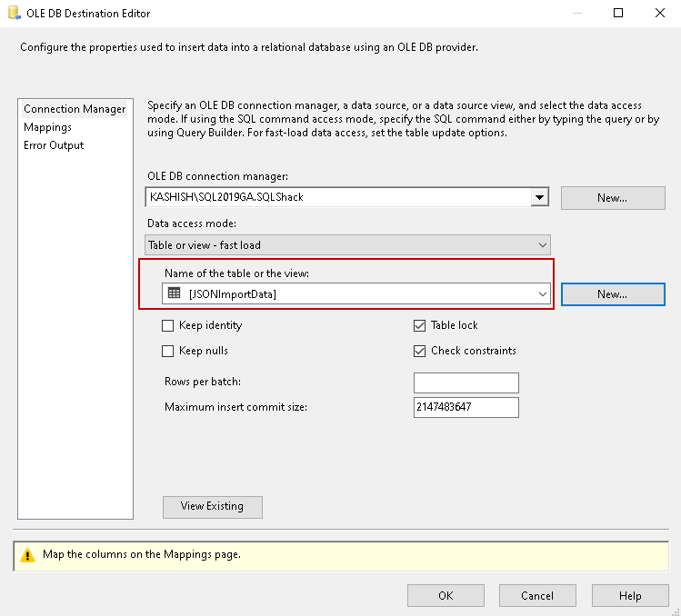Viewport: 681px width, 616px height.
Task: Click the View Existing button
Action: (x=212, y=506)
